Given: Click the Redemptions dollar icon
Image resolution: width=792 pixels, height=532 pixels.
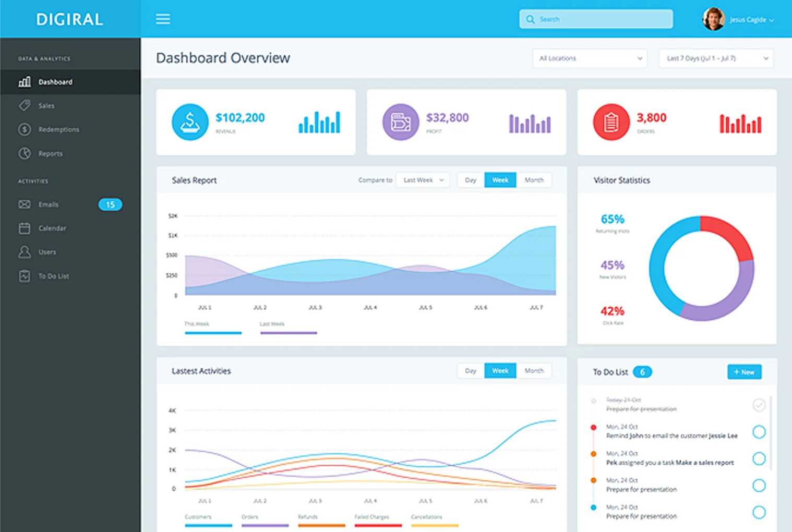Looking at the screenshot, I should pyautogui.click(x=25, y=129).
